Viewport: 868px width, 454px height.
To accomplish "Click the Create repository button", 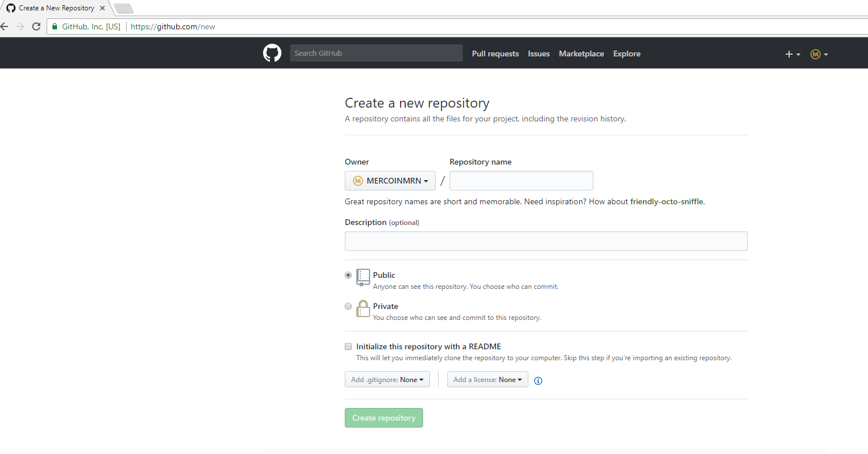I will pos(384,418).
